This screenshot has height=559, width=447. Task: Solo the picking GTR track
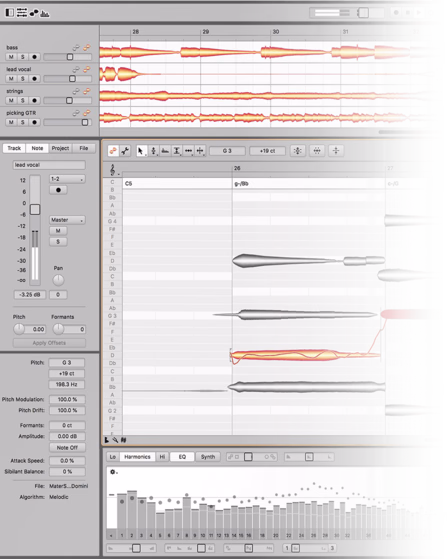[22, 122]
